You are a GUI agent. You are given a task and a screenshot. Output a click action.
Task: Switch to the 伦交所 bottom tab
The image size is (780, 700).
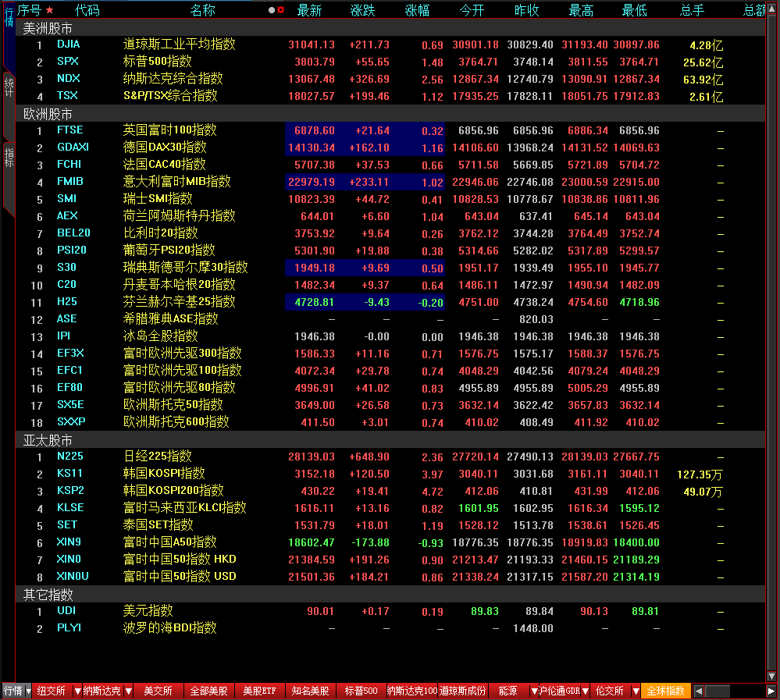[x=609, y=691]
